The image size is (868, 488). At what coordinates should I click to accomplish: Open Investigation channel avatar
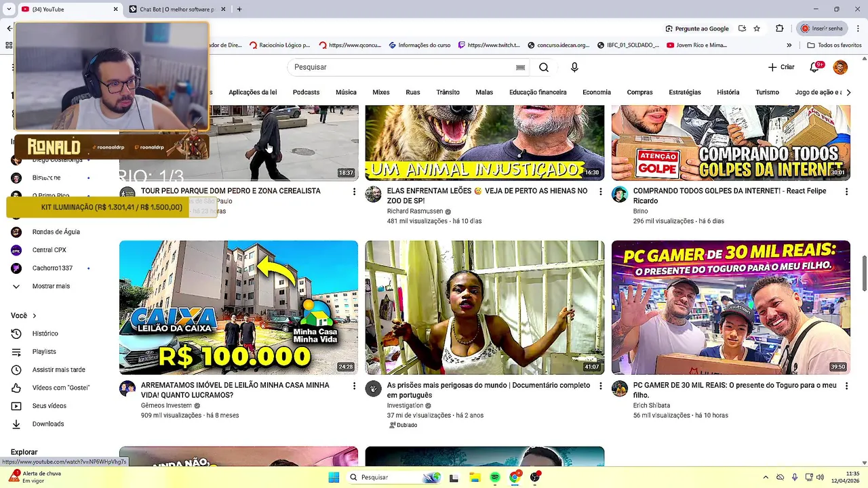click(x=374, y=388)
